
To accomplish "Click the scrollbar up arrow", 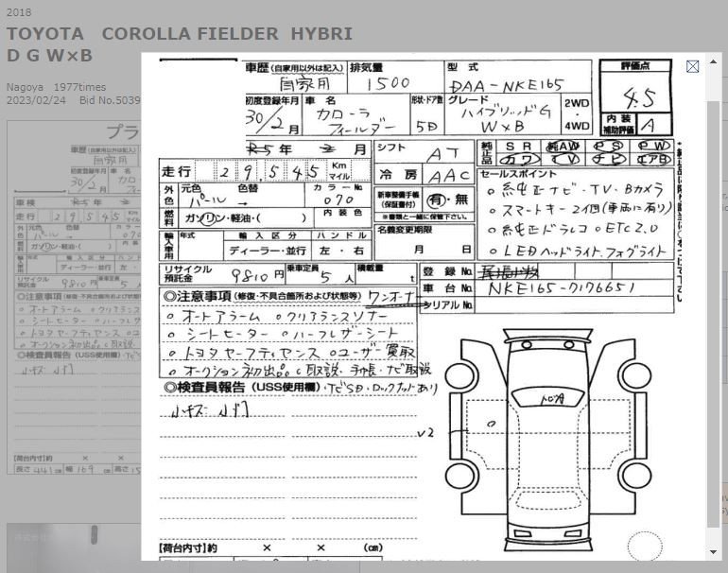I will point(713,61).
